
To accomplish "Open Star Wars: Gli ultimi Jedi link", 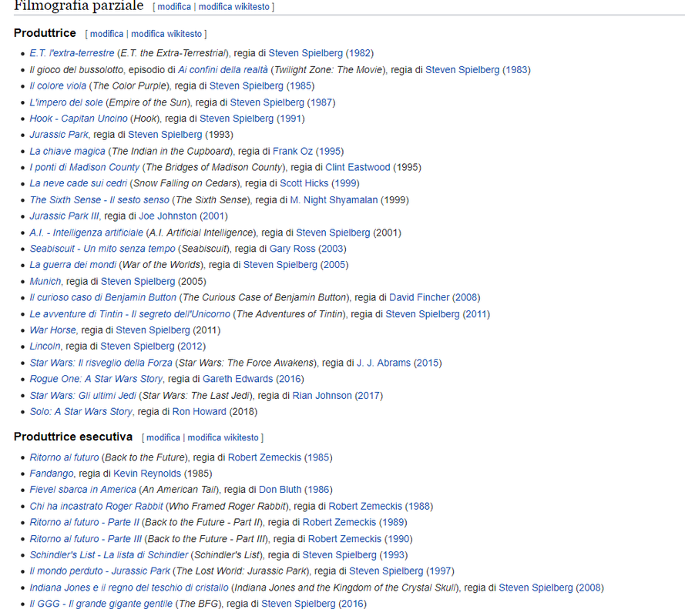I will point(82,396).
